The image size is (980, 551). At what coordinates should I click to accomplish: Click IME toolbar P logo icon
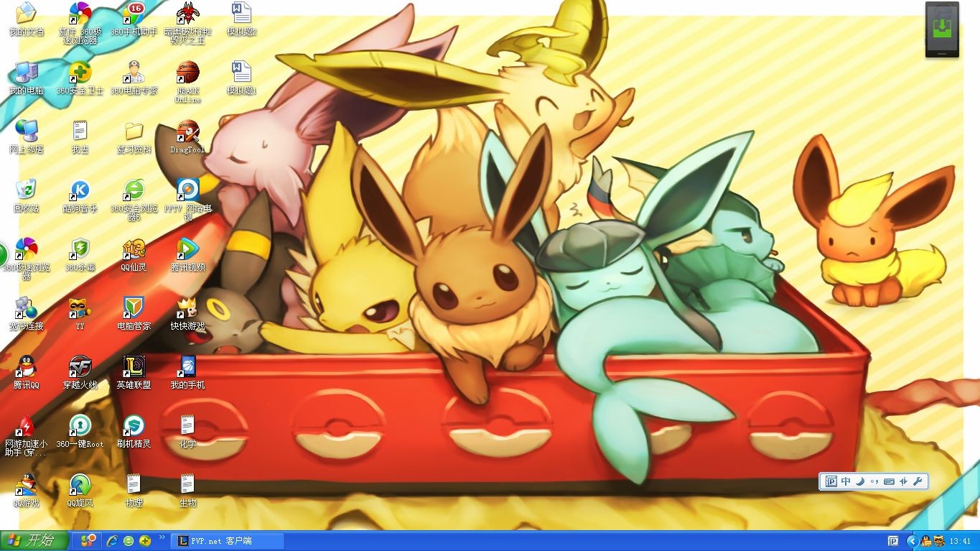point(831,481)
